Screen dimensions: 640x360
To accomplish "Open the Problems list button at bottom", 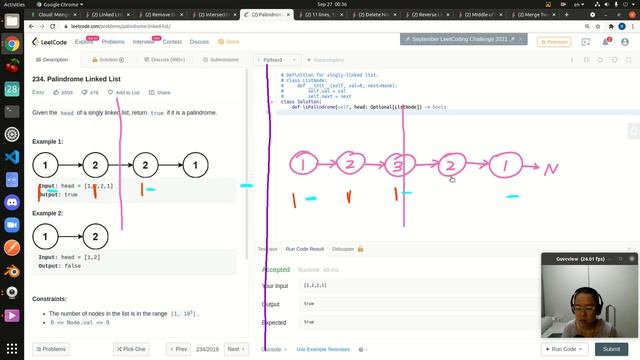I will [x=51, y=349].
